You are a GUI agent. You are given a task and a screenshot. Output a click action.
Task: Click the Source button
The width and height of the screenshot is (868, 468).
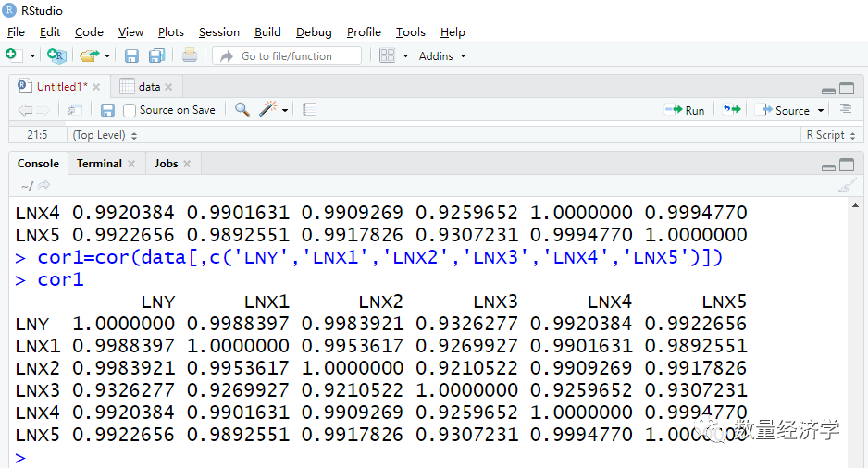pyautogui.click(x=785, y=110)
